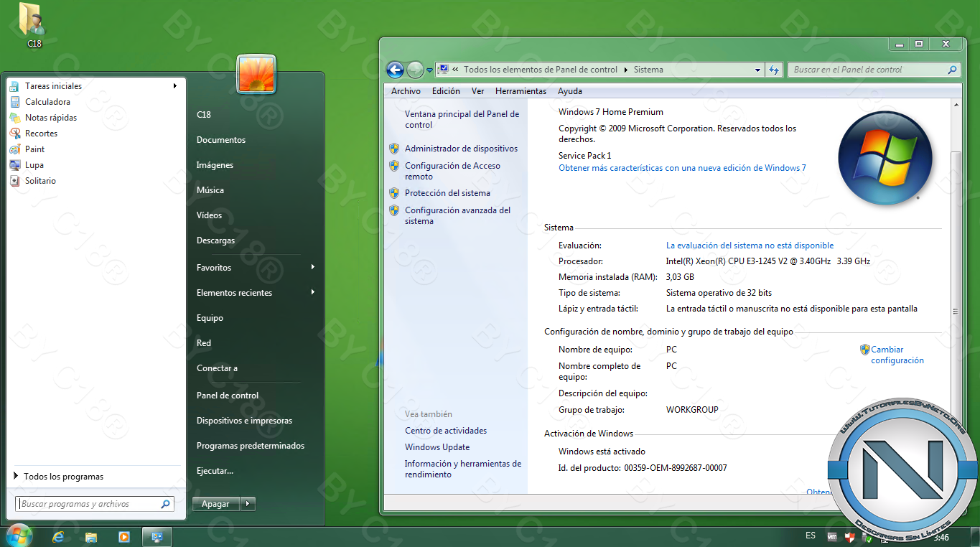Screen dimensions: 980x547
Task: Click the Windows Start orb
Action: point(18,536)
